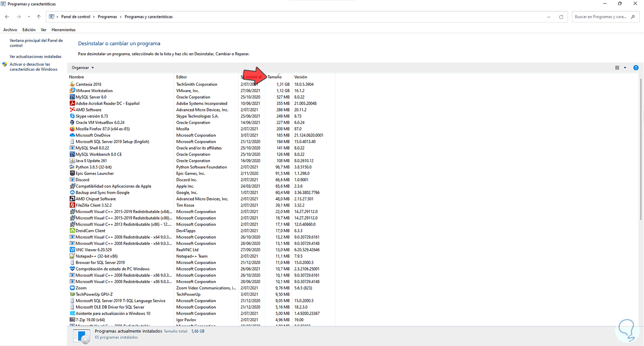Viewport: 644px width, 346px height.
Task: Open Ventana principal del Panel de control
Action: [x=36, y=43]
